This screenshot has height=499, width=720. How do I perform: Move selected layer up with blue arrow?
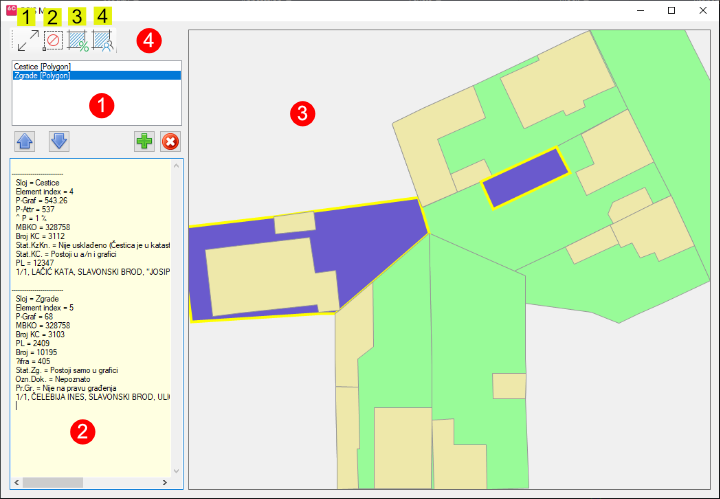25,141
